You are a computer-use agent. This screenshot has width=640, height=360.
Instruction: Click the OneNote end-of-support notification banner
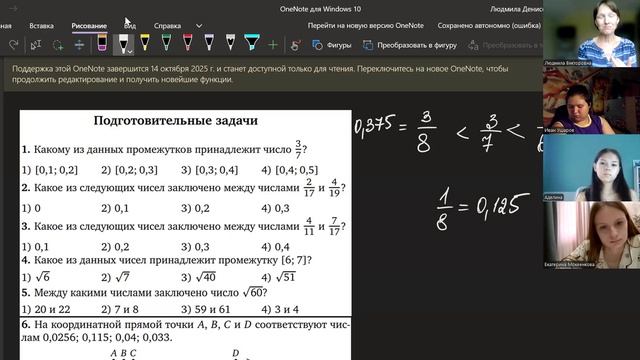pyautogui.click(x=273, y=74)
